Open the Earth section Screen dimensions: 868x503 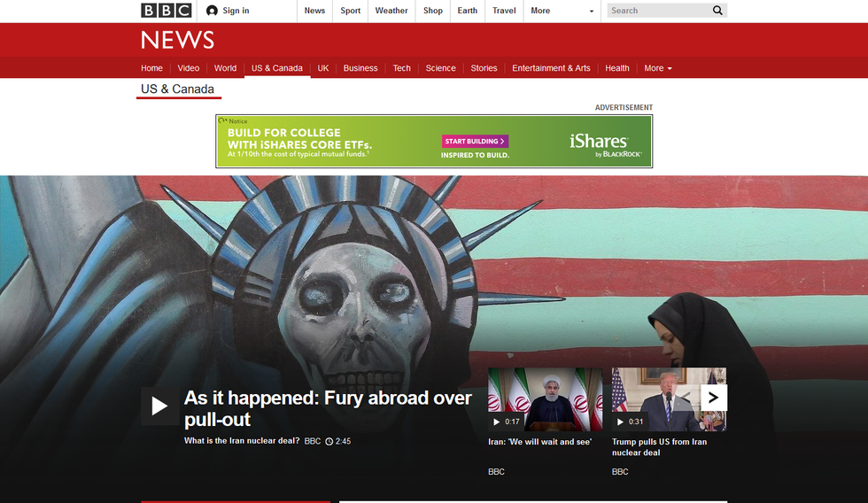(468, 11)
